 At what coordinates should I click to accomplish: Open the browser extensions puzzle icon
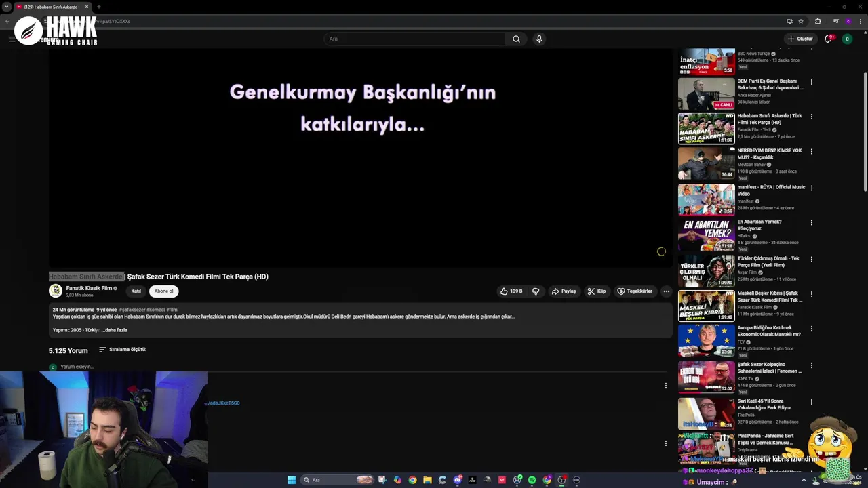(x=818, y=21)
